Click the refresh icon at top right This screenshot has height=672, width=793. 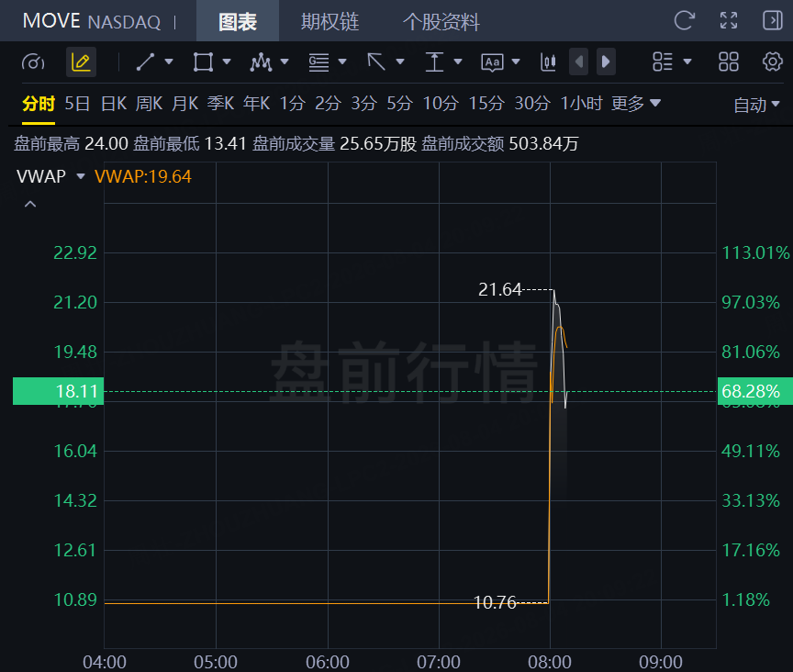tap(685, 21)
